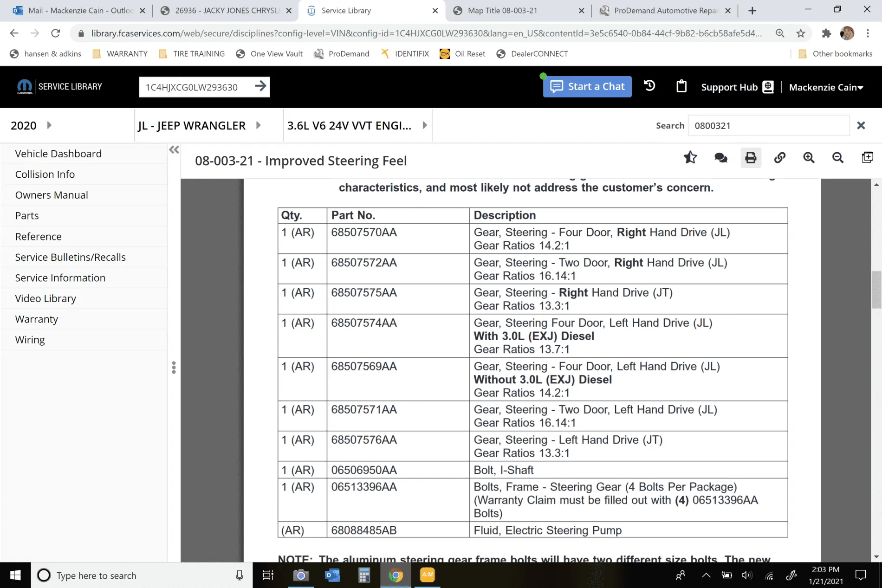This screenshot has width=882, height=588.
Task: Open Camera app from taskbar
Action: (301, 575)
